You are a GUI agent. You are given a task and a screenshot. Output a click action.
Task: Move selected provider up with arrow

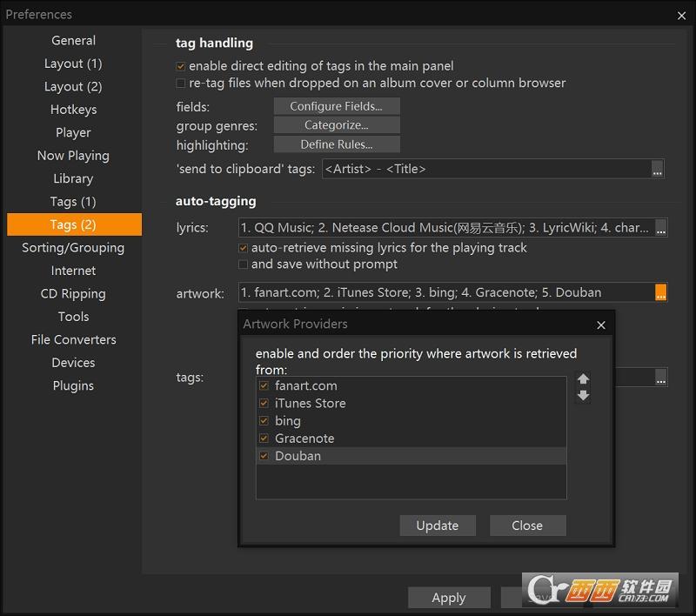583,379
